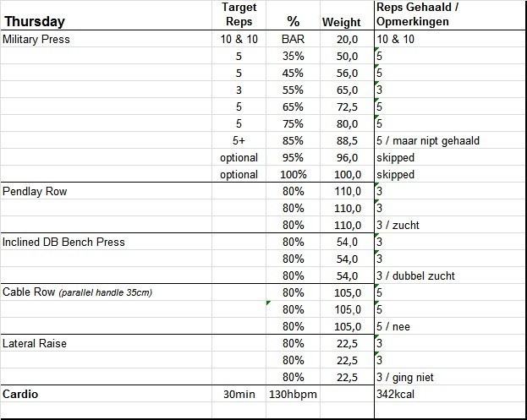Click the '3 / ging niet' remark cell
The image size is (527, 420).
point(409,377)
